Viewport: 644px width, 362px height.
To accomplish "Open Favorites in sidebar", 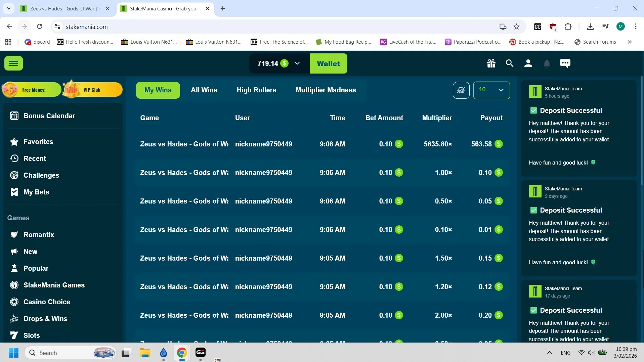I will [x=38, y=142].
